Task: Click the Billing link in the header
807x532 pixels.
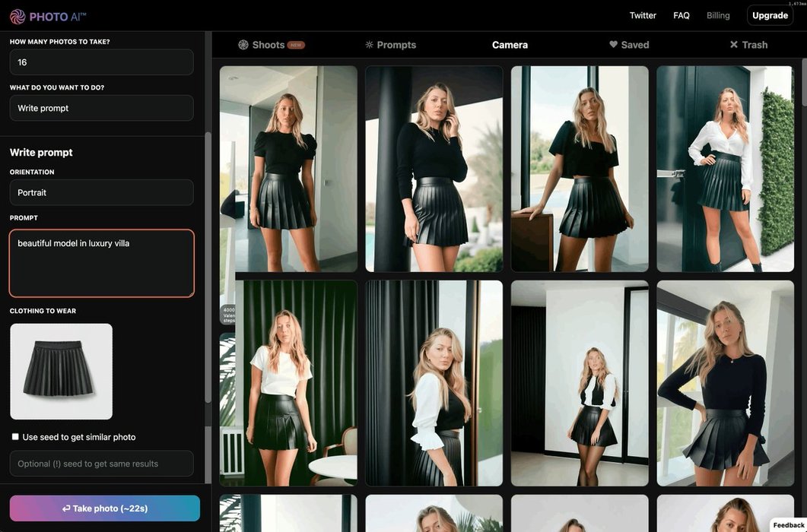Action: coord(718,15)
